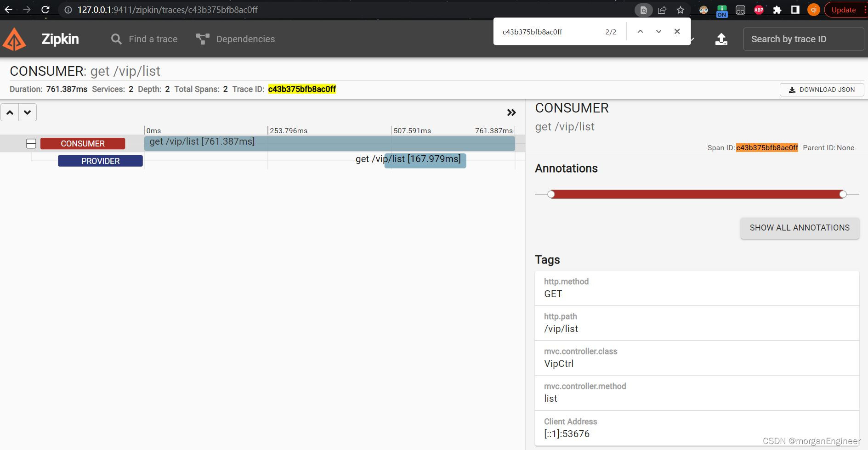
Task: Select the PROVIDER span bar 167.979ms
Action: coord(425,161)
